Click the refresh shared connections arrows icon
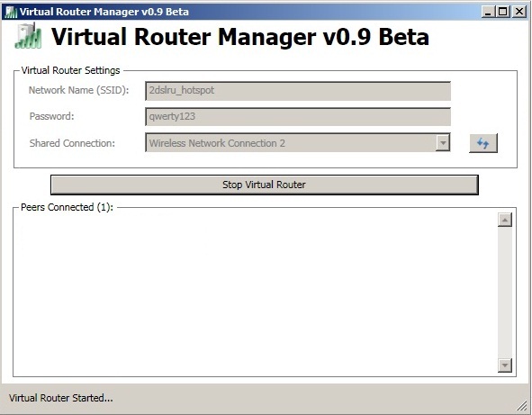Image resolution: width=532 pixels, height=415 pixels. [x=483, y=143]
